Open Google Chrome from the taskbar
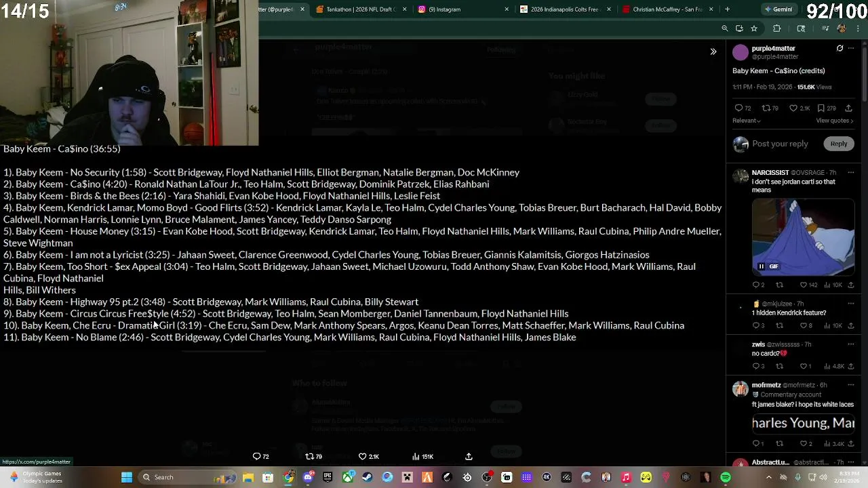Image resolution: width=868 pixels, height=488 pixels. (x=288, y=477)
